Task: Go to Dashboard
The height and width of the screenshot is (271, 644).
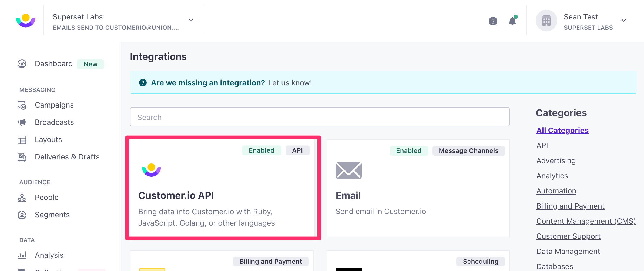Action: click(x=54, y=64)
